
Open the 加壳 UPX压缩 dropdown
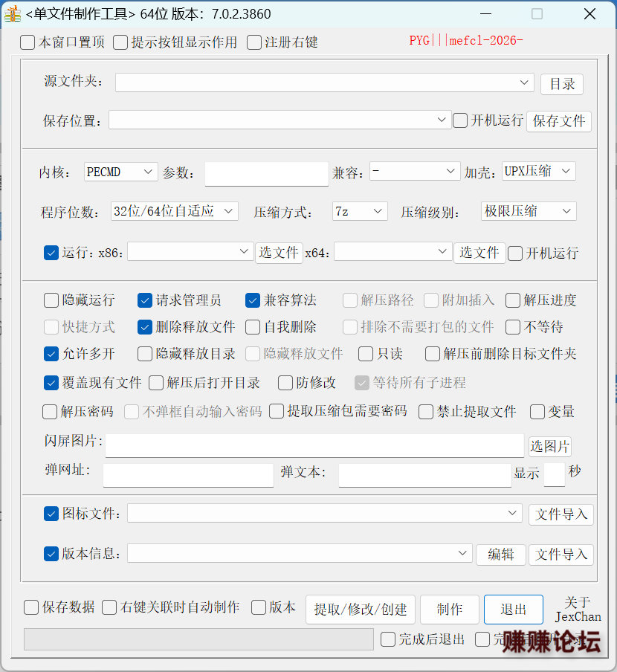click(566, 171)
